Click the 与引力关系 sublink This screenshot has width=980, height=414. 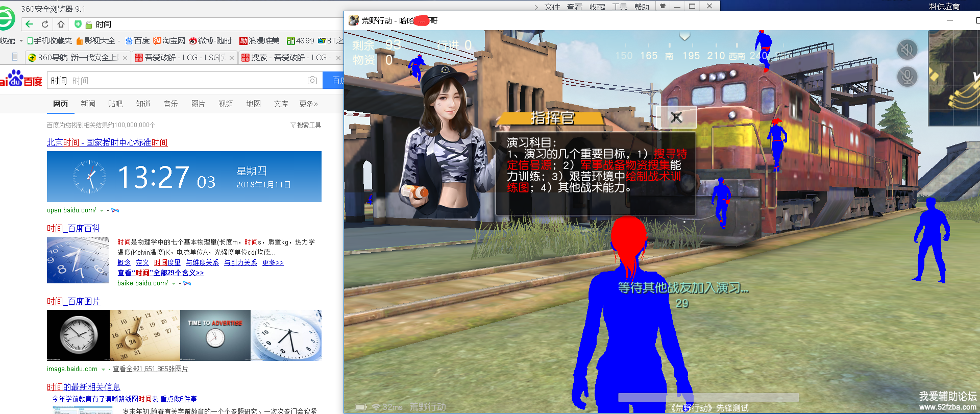240,262
